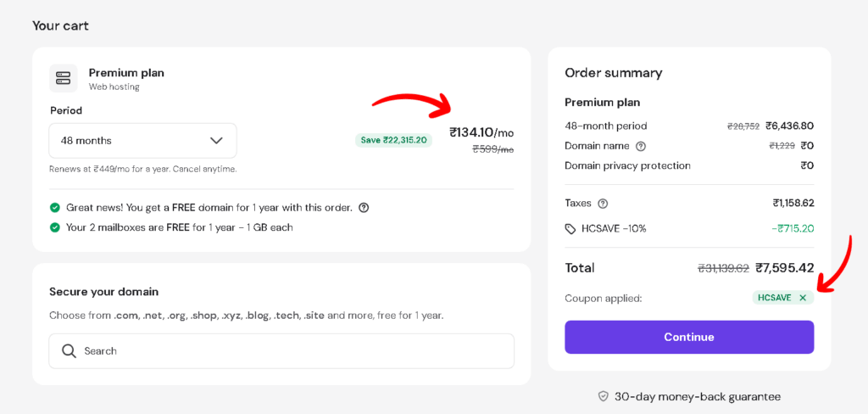Screen dimensions: 868x414
Task: Click the ₹7,595.42 total amount
Action: tap(784, 268)
